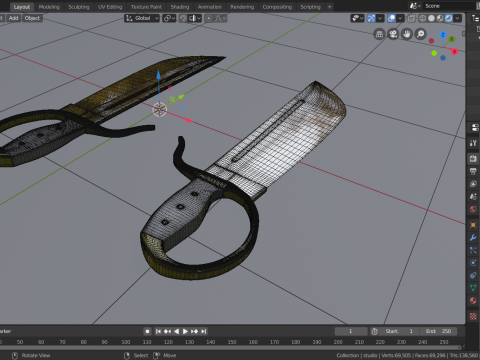
Task: Expand the shading options dropdown
Action: pos(458,18)
